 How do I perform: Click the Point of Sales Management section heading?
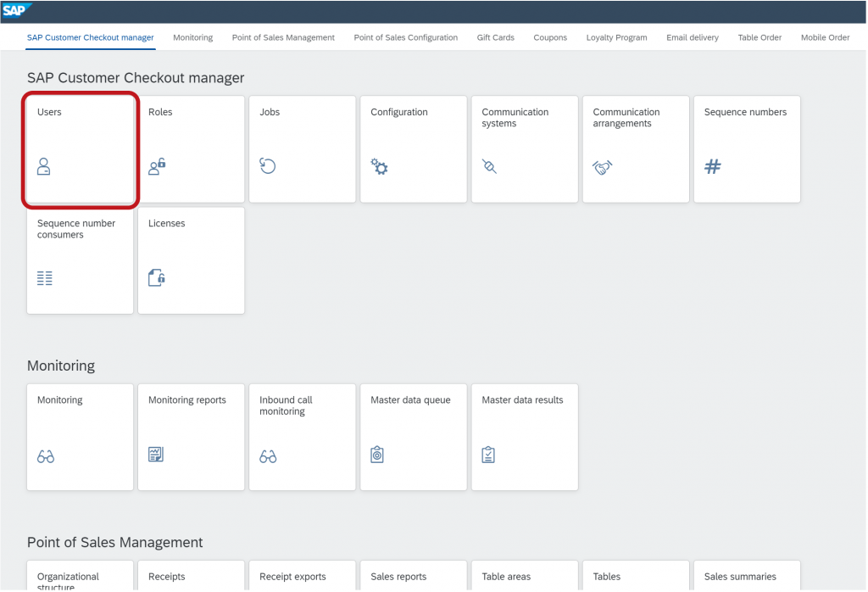click(115, 542)
